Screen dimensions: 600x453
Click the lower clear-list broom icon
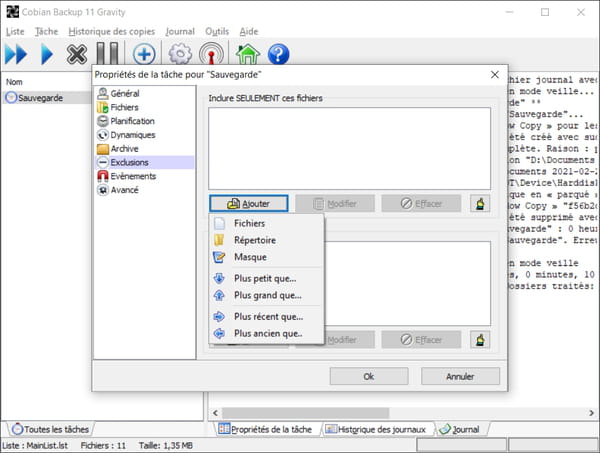[x=480, y=340]
